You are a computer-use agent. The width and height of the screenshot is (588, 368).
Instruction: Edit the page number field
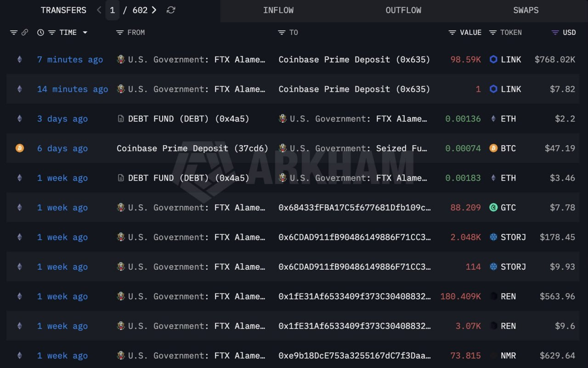(112, 10)
